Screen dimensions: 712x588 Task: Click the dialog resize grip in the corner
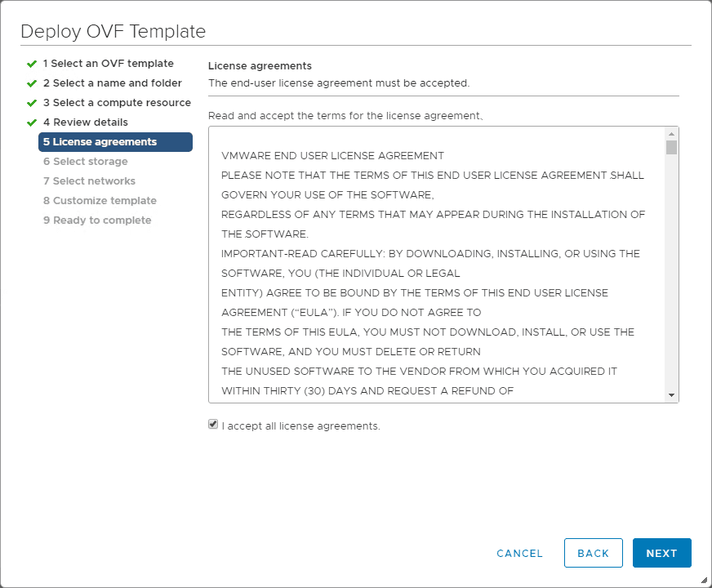point(704,580)
